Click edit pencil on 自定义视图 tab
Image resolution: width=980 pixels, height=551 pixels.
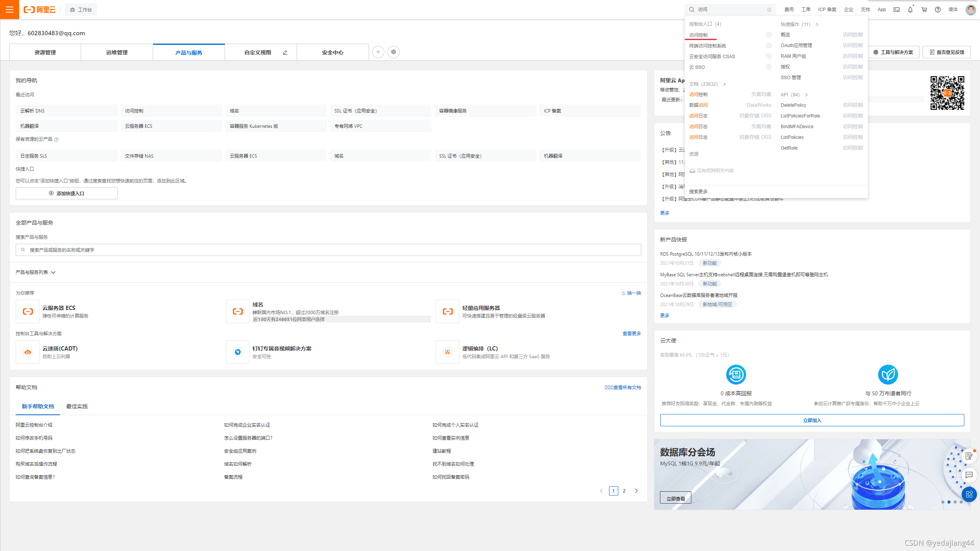285,52
